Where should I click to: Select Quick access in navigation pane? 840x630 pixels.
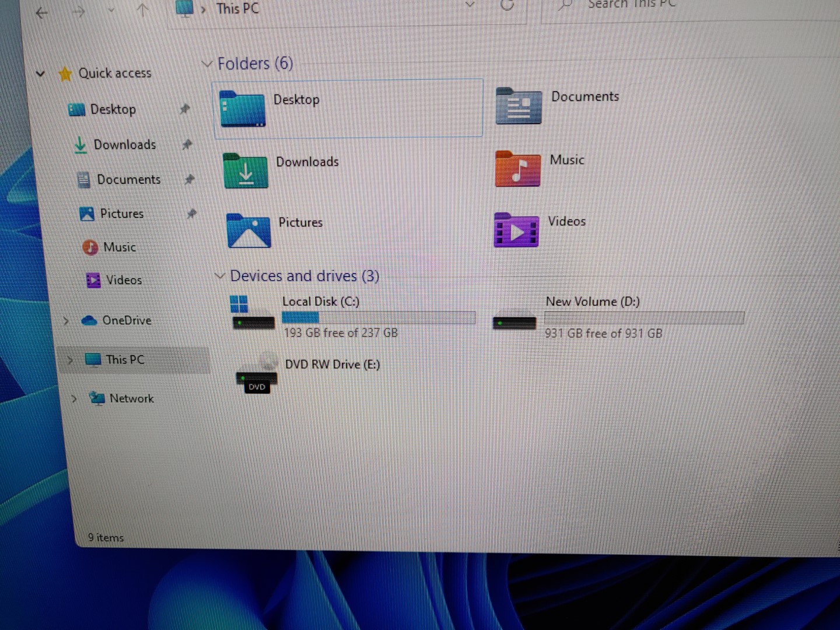coord(115,73)
